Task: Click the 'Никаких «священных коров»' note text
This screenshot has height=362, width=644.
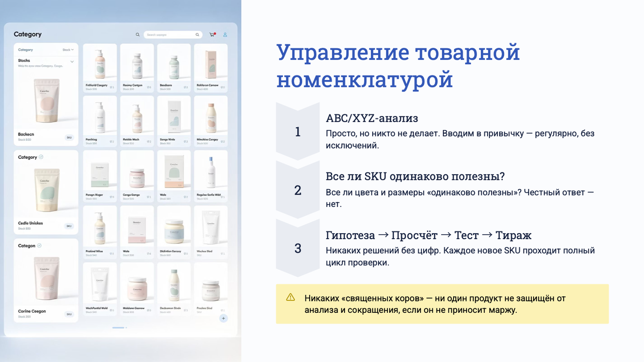Action: pyautogui.click(x=435, y=304)
